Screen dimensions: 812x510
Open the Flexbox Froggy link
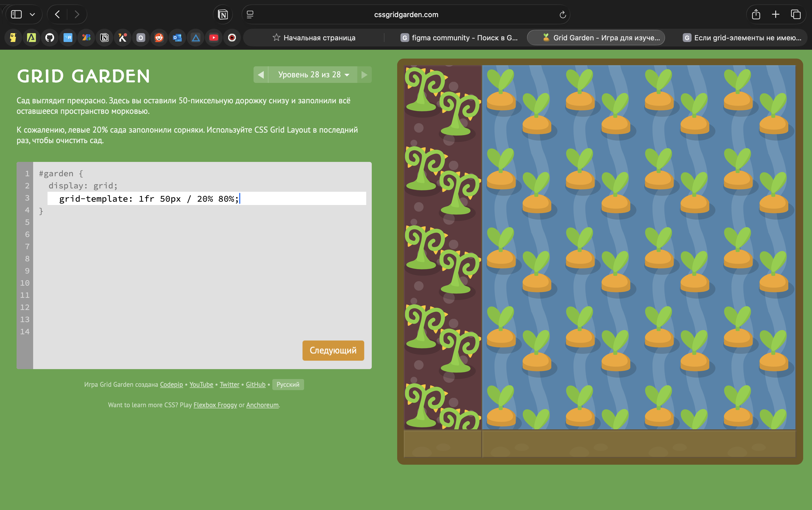[215, 405]
